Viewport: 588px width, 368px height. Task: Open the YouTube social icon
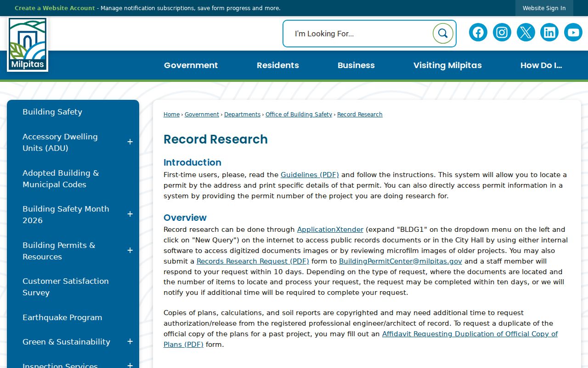pos(573,32)
